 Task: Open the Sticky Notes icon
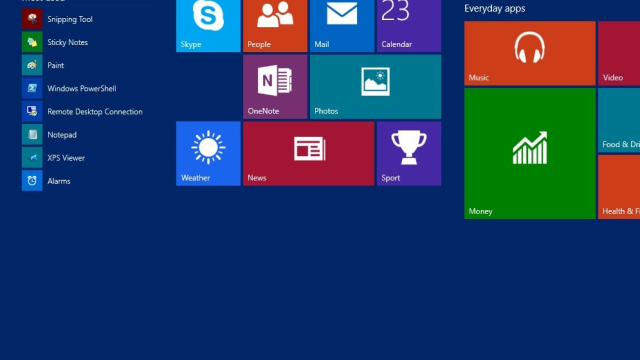pyautogui.click(x=32, y=42)
